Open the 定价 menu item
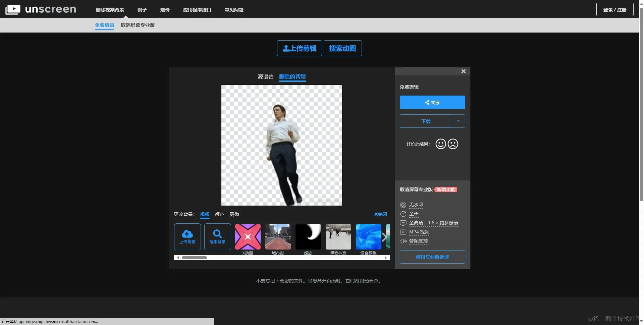 coord(165,10)
